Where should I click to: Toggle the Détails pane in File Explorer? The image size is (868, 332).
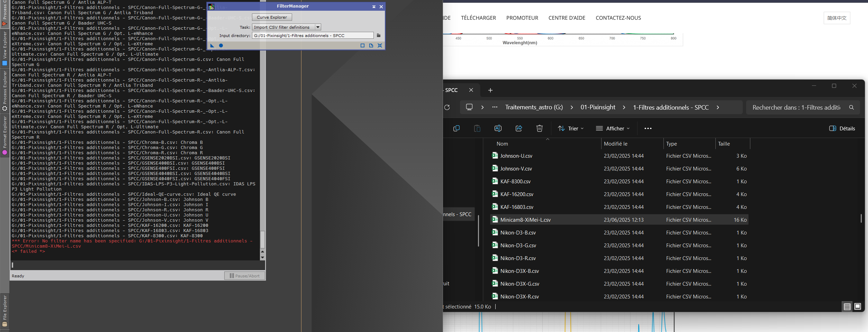coord(842,128)
